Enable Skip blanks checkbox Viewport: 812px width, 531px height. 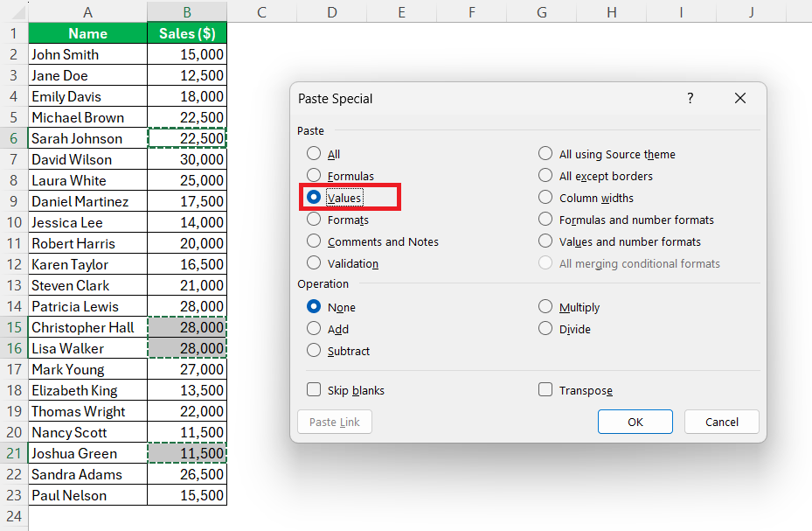click(x=345, y=389)
